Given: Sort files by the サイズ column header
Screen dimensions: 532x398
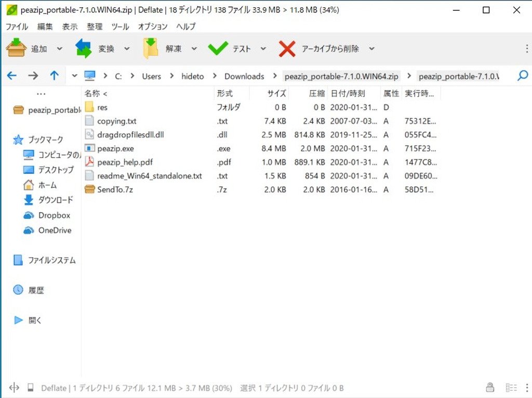Looking at the screenshot, I should coord(276,93).
